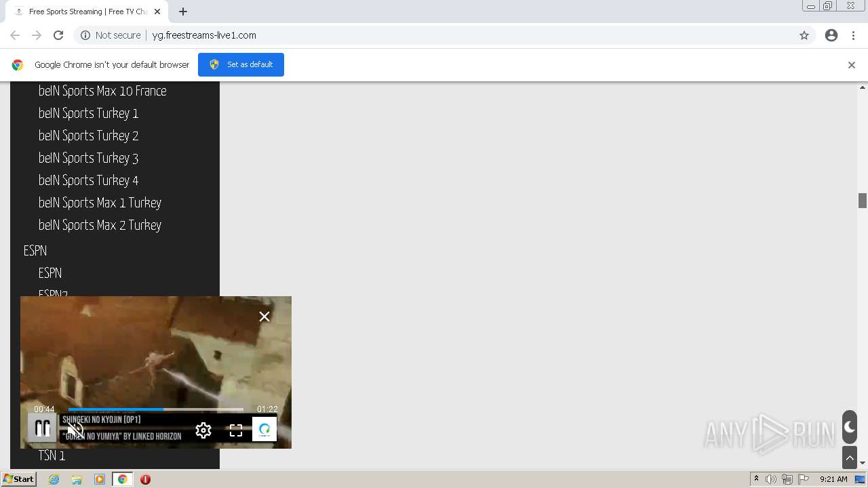Open beIN Sports Turkey 3 channel

click(x=88, y=158)
